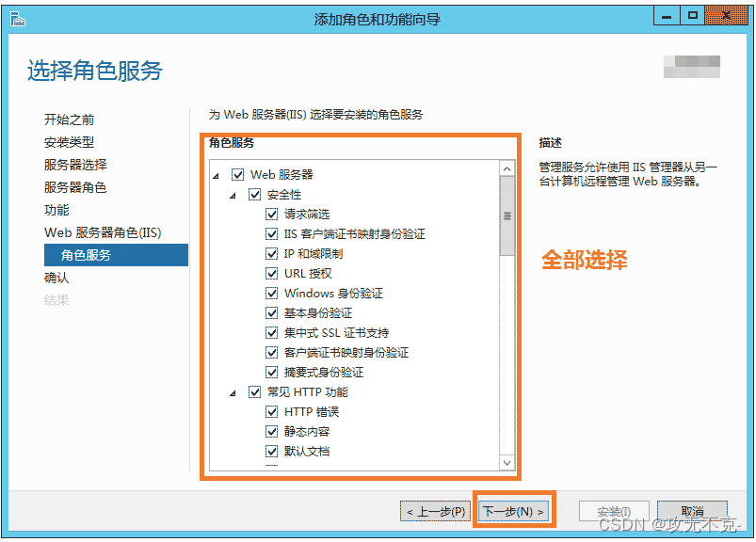
Task: Click the 取消 button
Action: click(692, 511)
